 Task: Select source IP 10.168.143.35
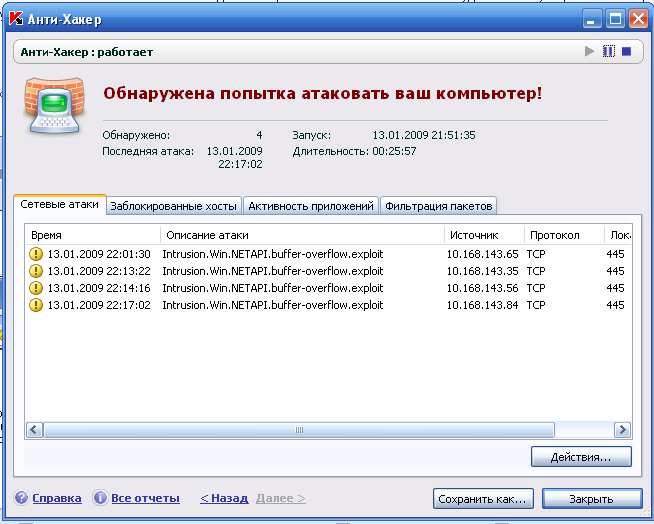[482, 271]
